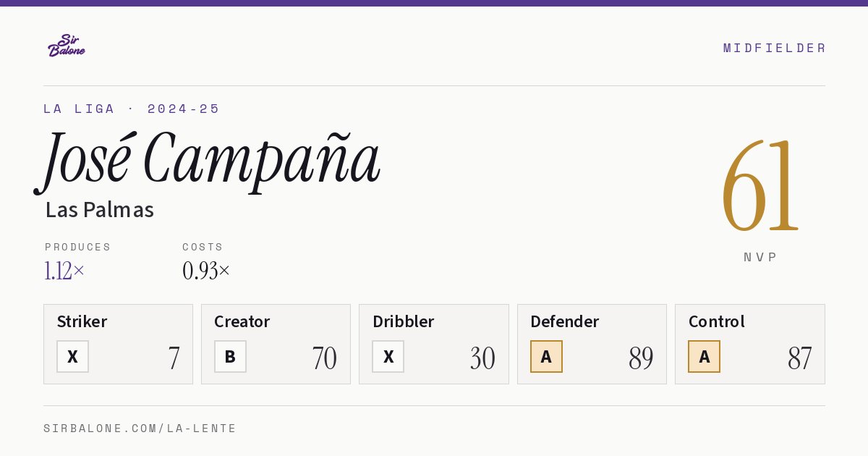Click the La Liga 2024-25 heading
Image resolution: width=868 pixels, height=456 pixels.
[131, 109]
